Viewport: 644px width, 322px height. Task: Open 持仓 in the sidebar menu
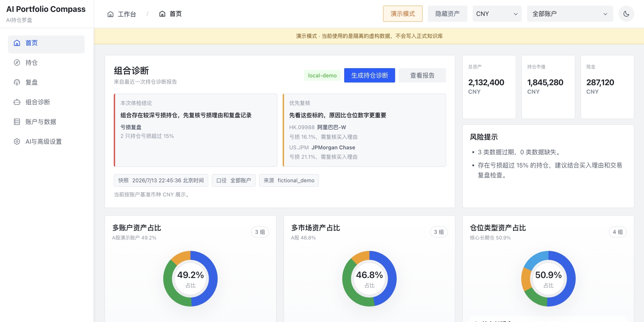coord(46,63)
